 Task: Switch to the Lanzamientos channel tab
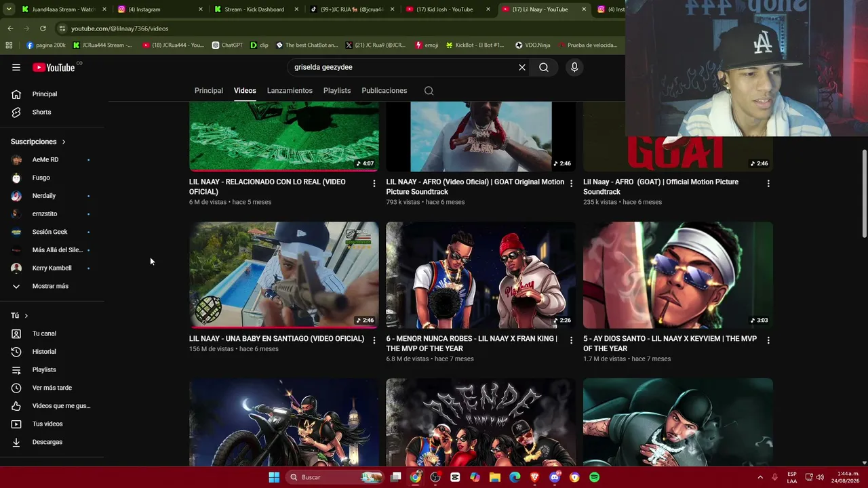[x=290, y=91]
